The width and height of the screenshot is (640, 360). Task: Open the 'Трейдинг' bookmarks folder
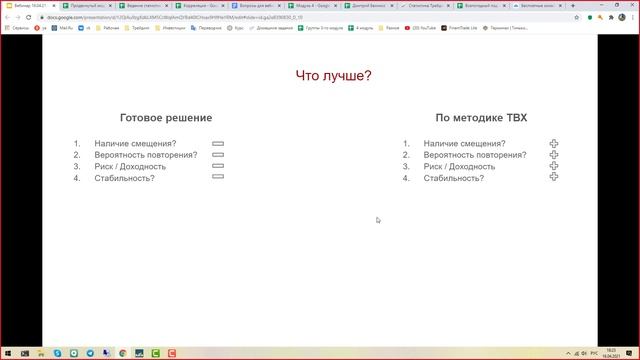137,28
